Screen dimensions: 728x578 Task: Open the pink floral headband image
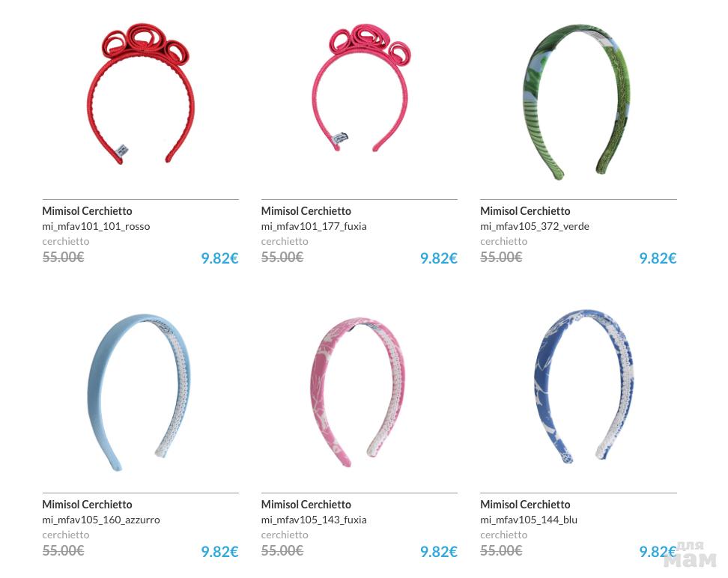pos(357,392)
